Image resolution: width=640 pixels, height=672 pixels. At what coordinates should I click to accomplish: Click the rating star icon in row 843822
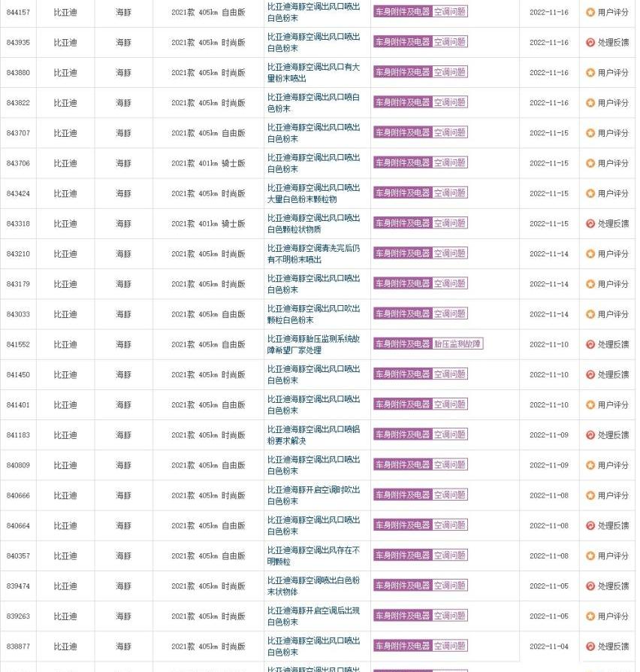click(590, 103)
